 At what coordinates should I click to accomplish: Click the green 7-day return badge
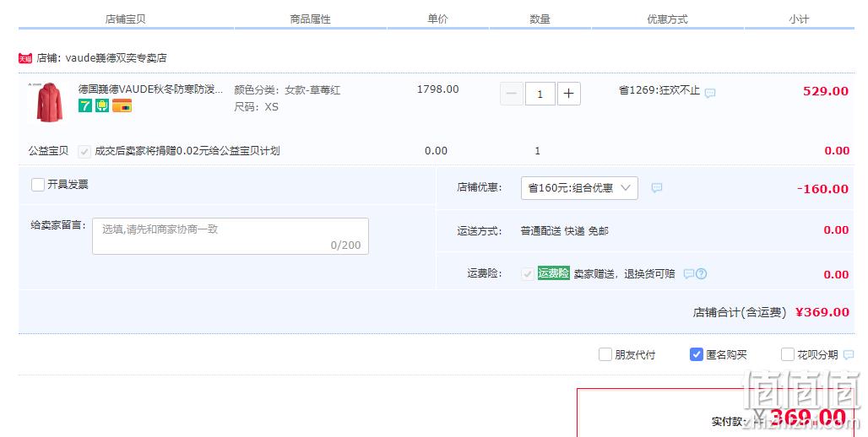pos(84,105)
